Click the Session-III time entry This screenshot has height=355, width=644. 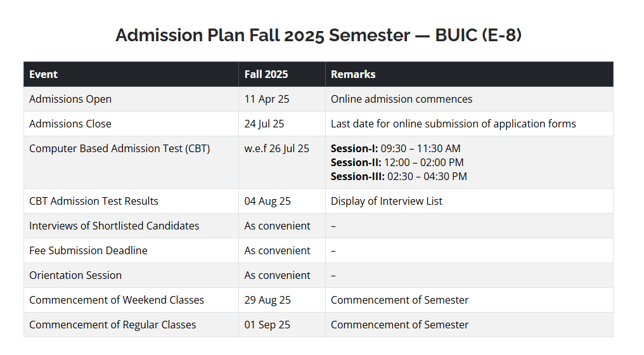click(x=399, y=176)
